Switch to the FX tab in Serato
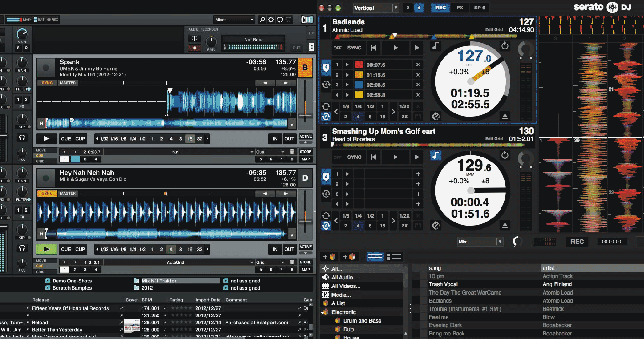Viewport: 644px width, 339px height. 460,8
